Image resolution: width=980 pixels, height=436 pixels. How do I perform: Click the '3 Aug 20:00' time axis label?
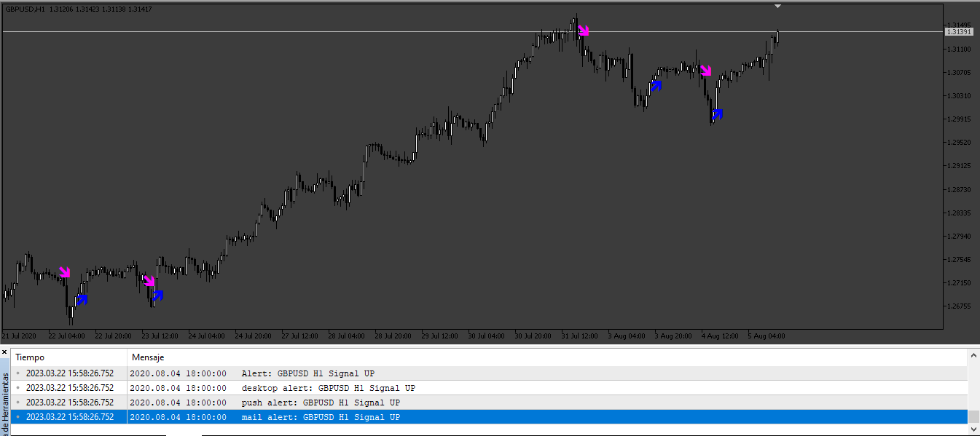tap(673, 336)
